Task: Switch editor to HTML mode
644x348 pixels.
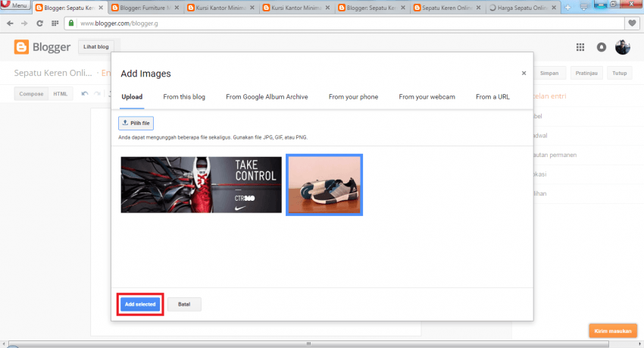Action: [61, 94]
